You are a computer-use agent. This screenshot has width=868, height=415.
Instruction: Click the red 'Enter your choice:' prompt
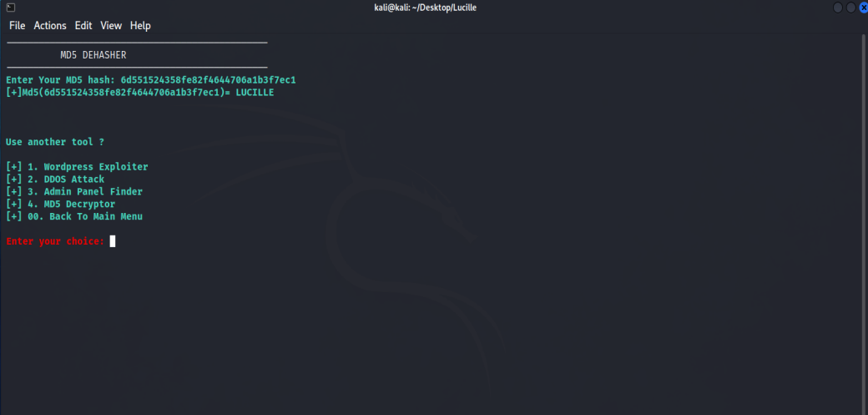(55, 241)
